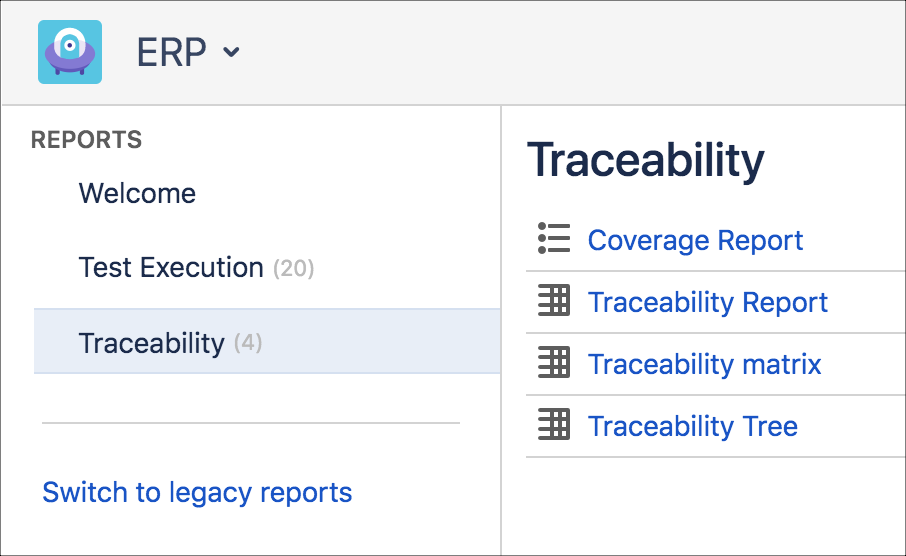Screen dimensions: 906x556
Task: Open the Traceability matrix link
Action: [704, 364]
